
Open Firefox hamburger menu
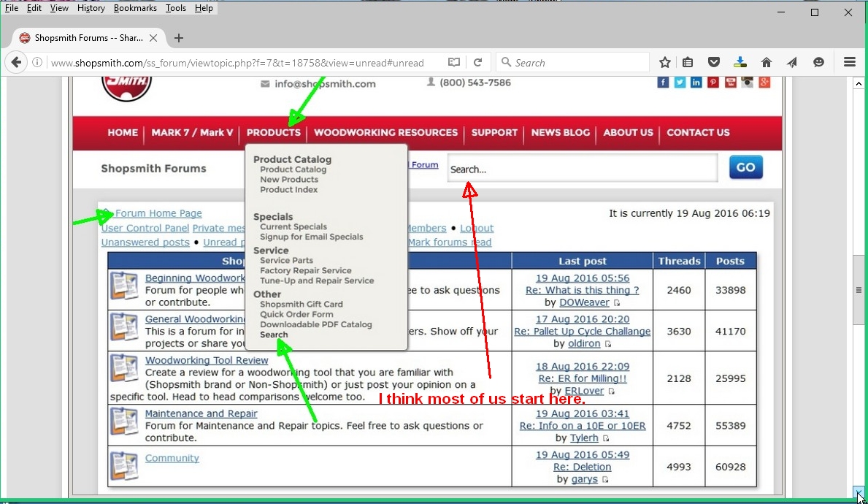click(850, 63)
